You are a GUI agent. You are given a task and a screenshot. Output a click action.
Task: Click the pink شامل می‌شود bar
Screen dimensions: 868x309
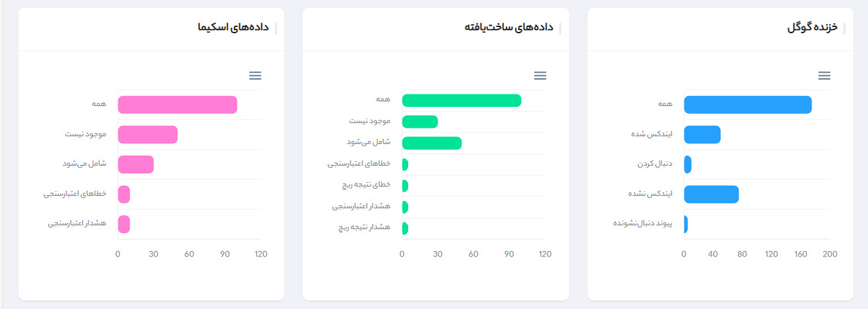pyautogui.click(x=136, y=164)
